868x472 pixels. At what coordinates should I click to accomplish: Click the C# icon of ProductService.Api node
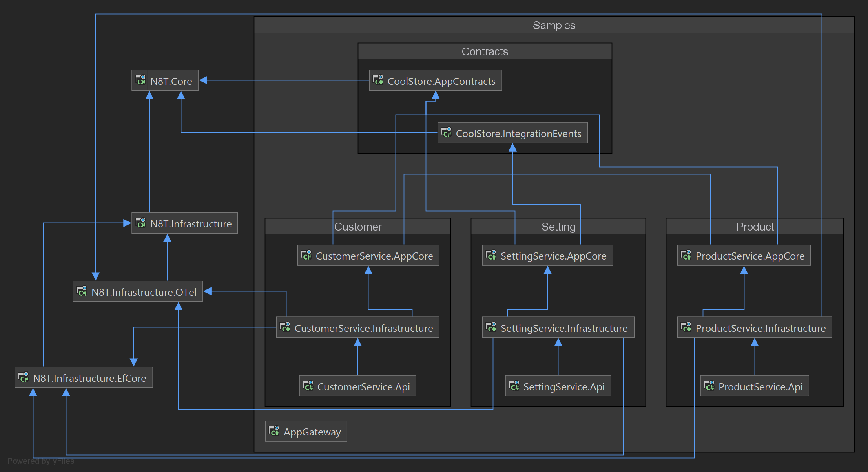pos(709,386)
